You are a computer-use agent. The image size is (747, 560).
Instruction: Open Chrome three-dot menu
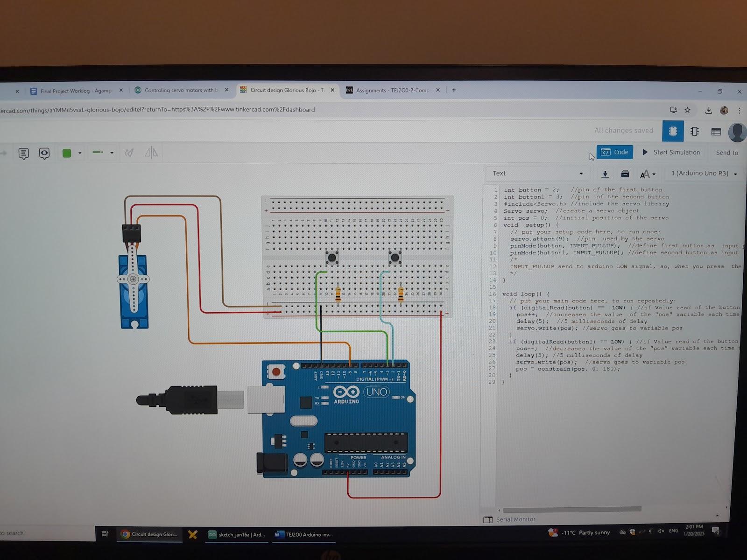(x=739, y=111)
